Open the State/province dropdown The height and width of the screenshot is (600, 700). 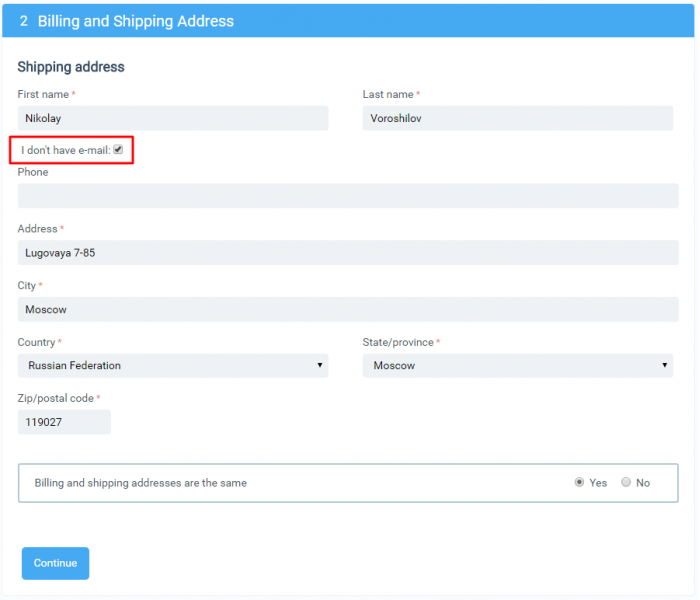pyautogui.click(x=518, y=366)
